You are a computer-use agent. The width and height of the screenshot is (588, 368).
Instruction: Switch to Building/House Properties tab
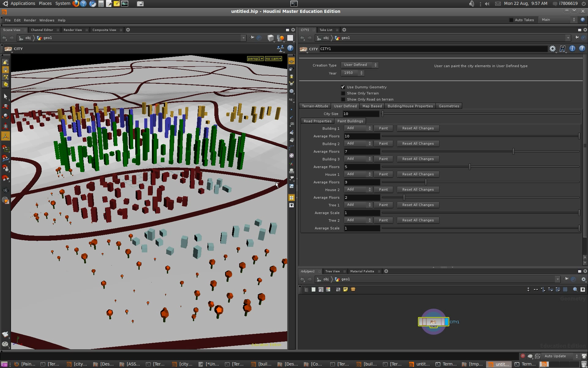[x=410, y=106]
